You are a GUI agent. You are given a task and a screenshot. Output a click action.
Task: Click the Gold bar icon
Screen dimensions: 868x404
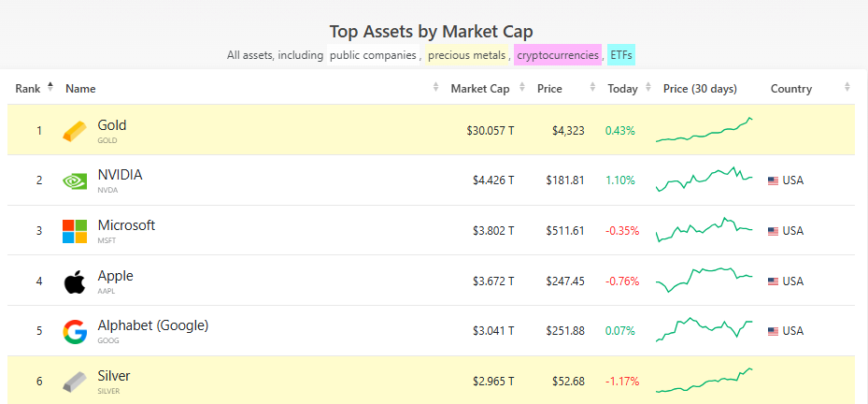75,131
